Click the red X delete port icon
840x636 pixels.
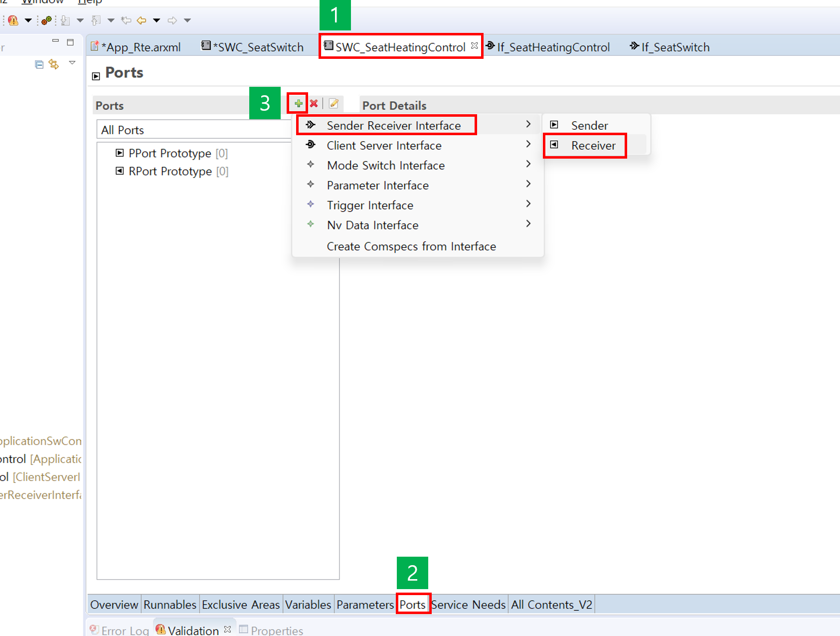click(314, 103)
